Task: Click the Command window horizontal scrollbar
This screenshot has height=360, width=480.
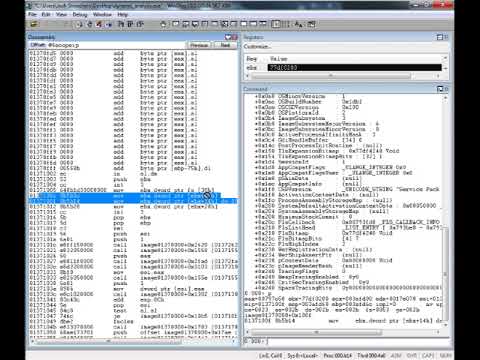Action: [x=343, y=332]
